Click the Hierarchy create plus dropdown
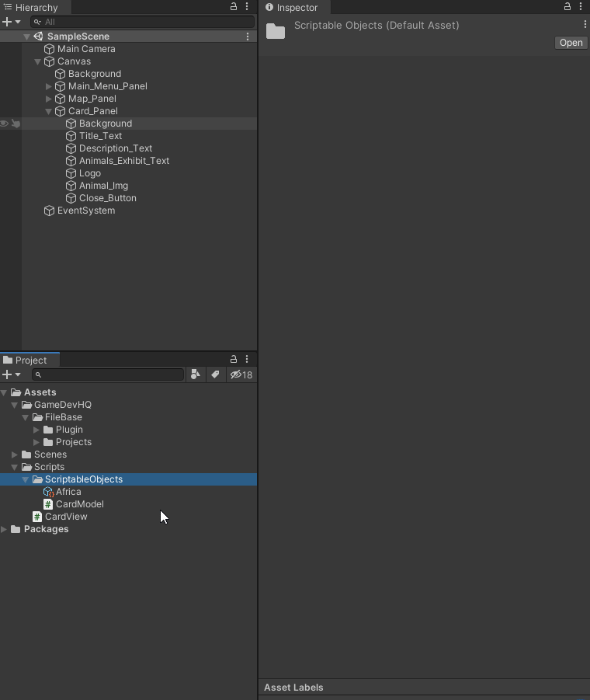590x700 pixels. [x=12, y=22]
